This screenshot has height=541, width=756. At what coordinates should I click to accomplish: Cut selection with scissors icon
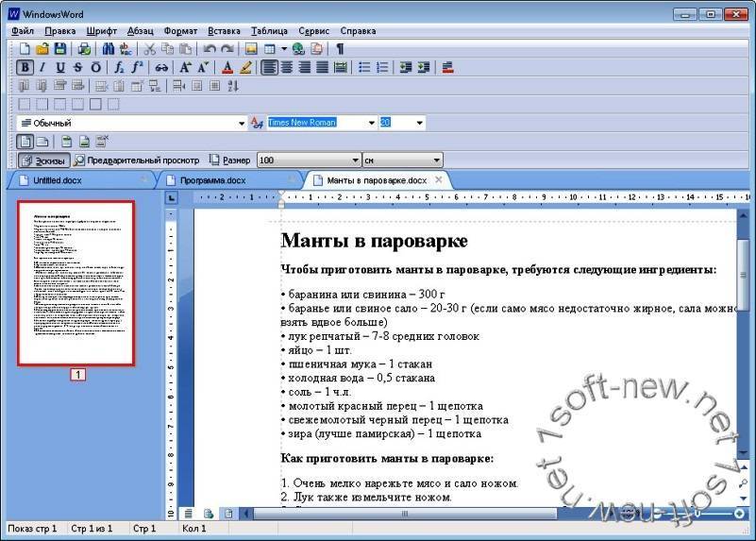[150, 49]
